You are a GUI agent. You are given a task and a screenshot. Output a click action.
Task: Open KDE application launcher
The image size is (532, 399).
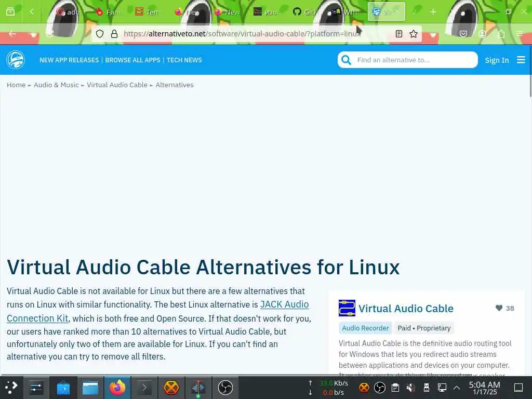point(11,388)
